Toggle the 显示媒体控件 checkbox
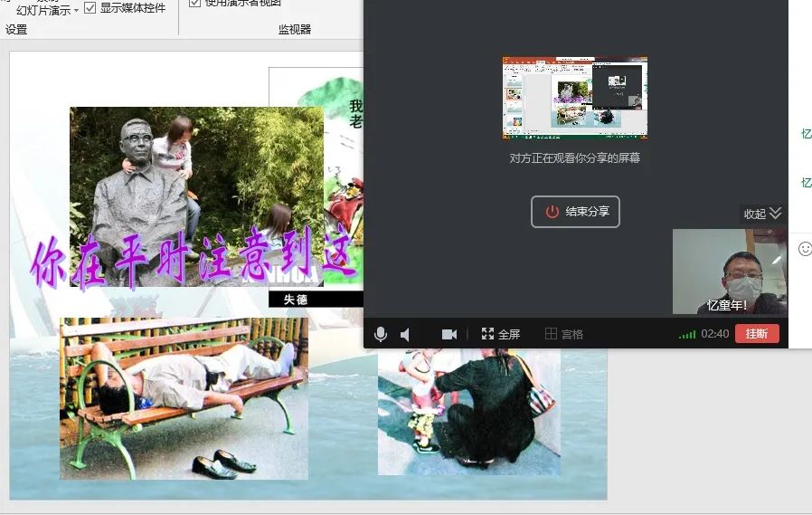This screenshot has width=812, height=515. coord(90,8)
